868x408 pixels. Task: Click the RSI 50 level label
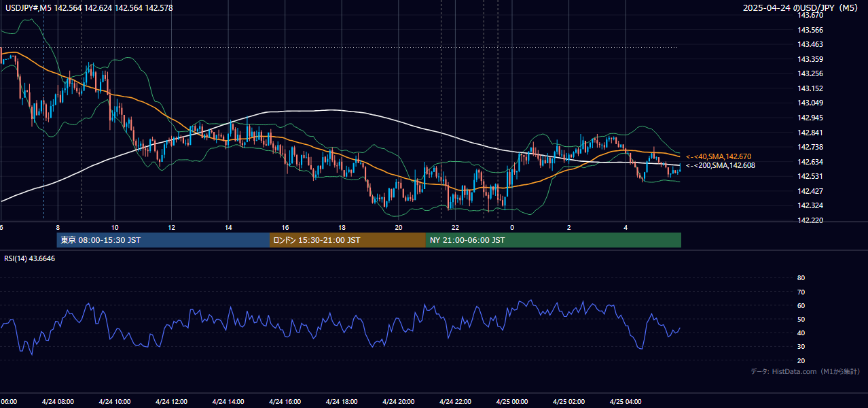(801, 319)
